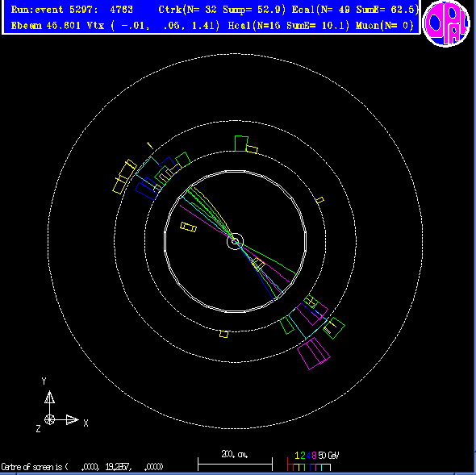
Task: Click the X axis arrow indicator
Action: click(73, 420)
